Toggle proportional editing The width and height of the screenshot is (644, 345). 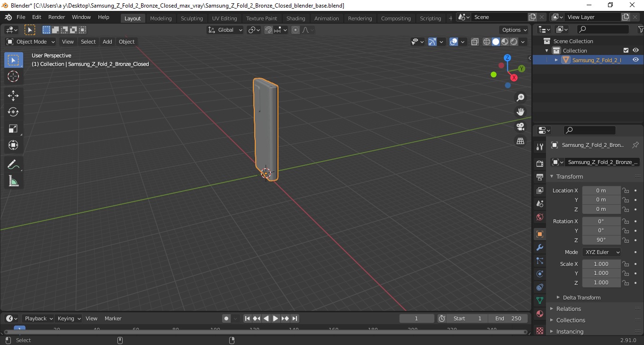pos(295,30)
